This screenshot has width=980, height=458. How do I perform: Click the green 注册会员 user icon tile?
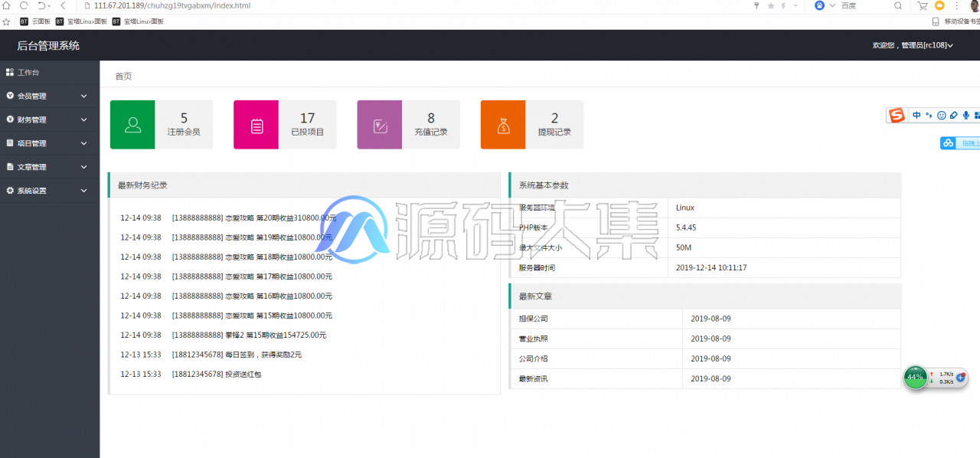pyautogui.click(x=132, y=125)
